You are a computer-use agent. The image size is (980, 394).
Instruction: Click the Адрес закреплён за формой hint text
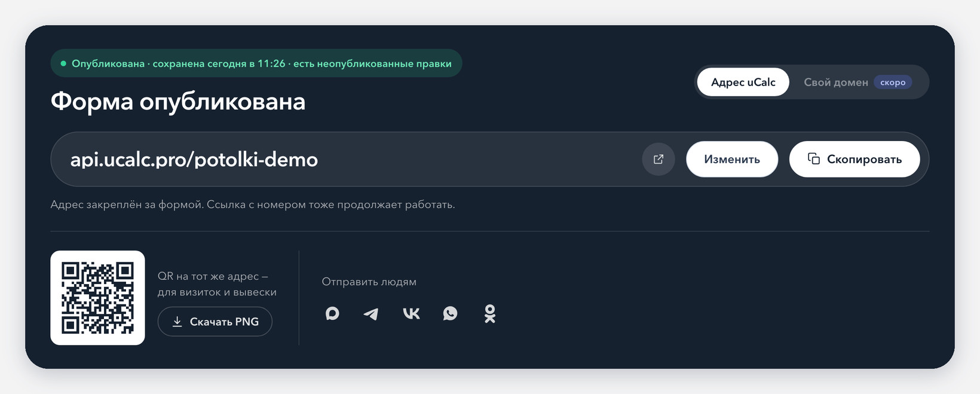point(253,204)
